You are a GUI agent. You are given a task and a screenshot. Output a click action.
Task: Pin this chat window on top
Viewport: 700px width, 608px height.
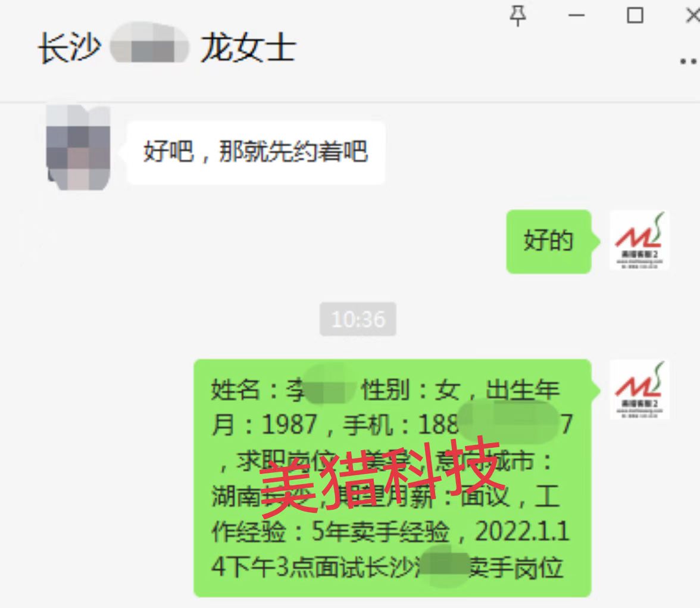[x=518, y=16]
